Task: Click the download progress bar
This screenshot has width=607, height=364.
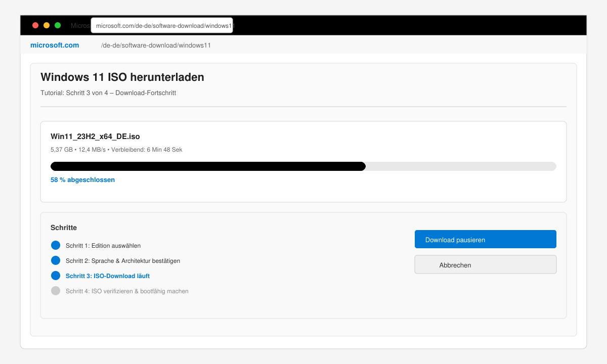Action: pos(303,166)
